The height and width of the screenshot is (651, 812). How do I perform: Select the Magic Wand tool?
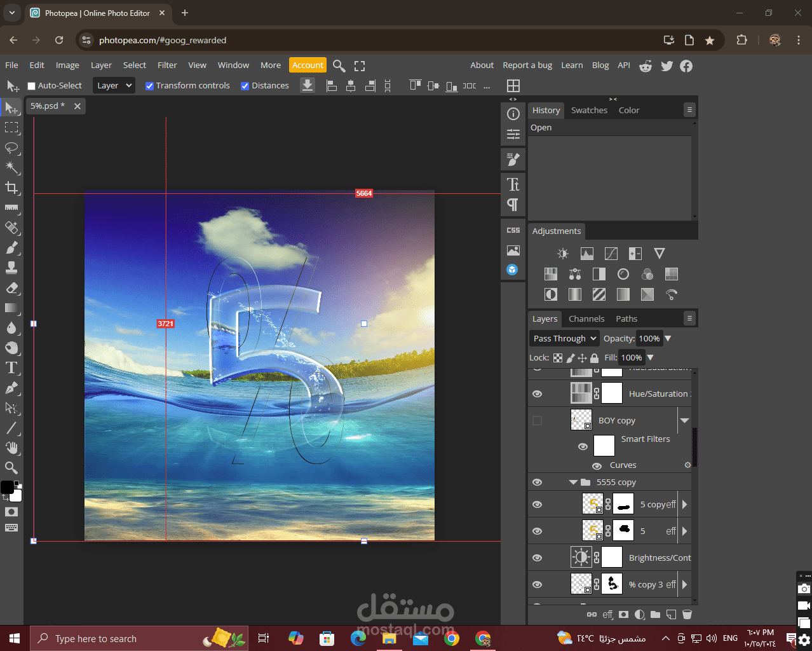(11, 167)
